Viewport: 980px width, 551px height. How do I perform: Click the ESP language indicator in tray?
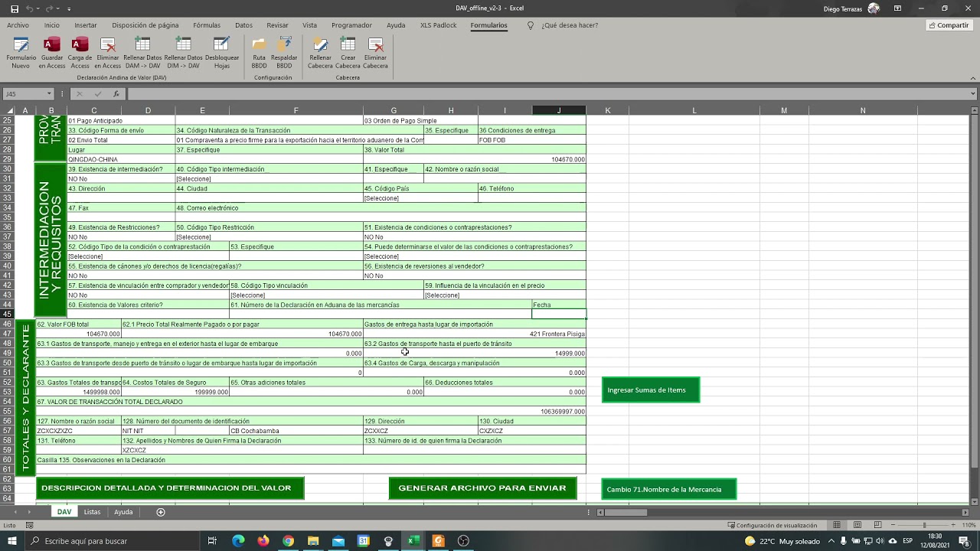907,541
